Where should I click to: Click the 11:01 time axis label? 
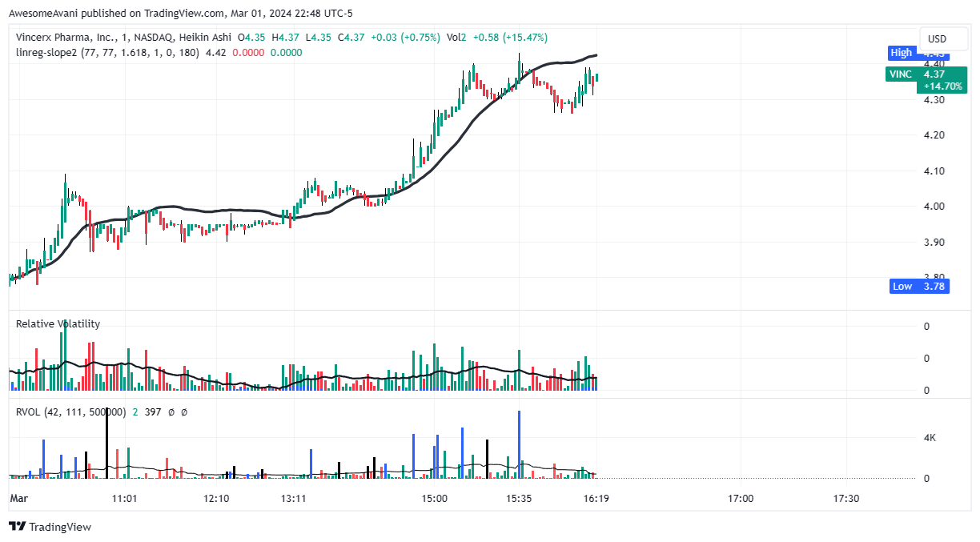point(124,498)
